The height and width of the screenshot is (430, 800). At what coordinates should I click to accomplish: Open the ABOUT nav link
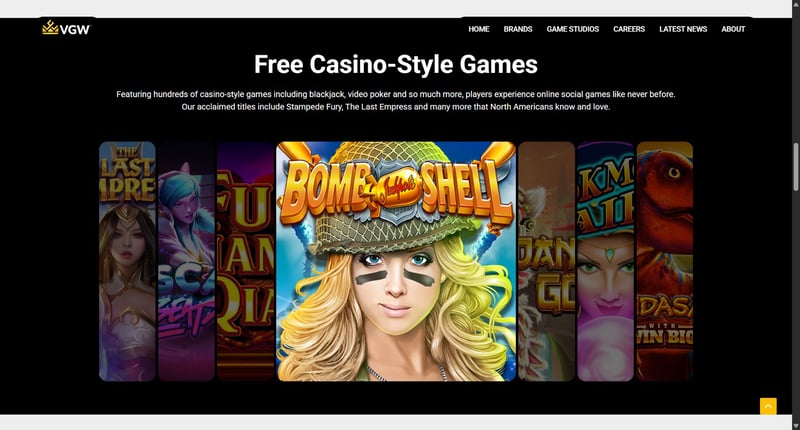click(x=733, y=29)
